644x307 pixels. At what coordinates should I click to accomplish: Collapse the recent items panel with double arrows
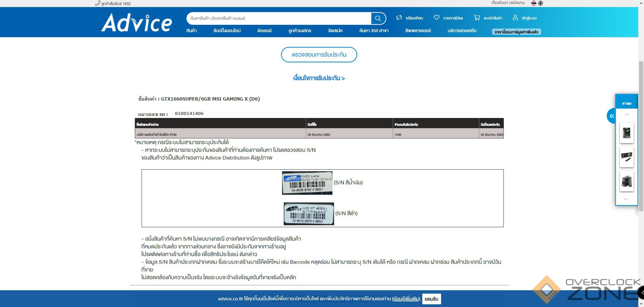pos(612,116)
